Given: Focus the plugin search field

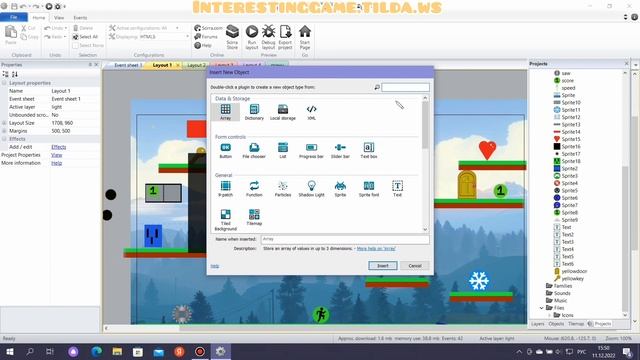Looking at the screenshot, I should (x=405, y=87).
